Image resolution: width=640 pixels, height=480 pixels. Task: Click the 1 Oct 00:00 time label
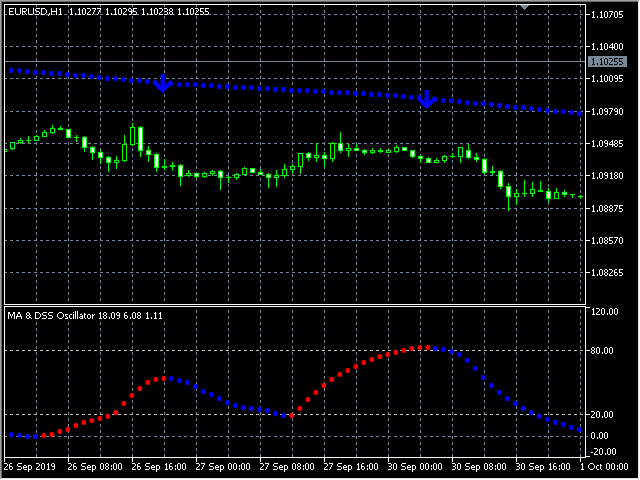pyautogui.click(x=607, y=467)
